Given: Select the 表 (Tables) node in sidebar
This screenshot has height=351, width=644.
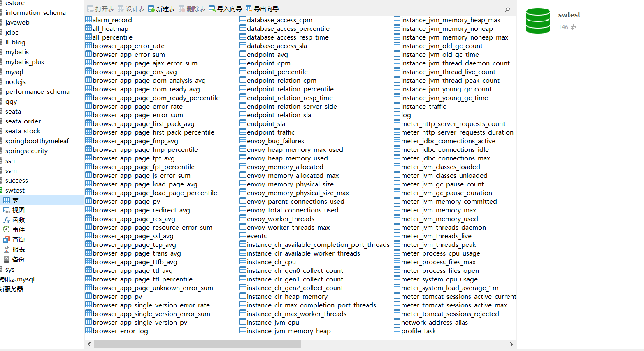Looking at the screenshot, I should coord(41,200).
